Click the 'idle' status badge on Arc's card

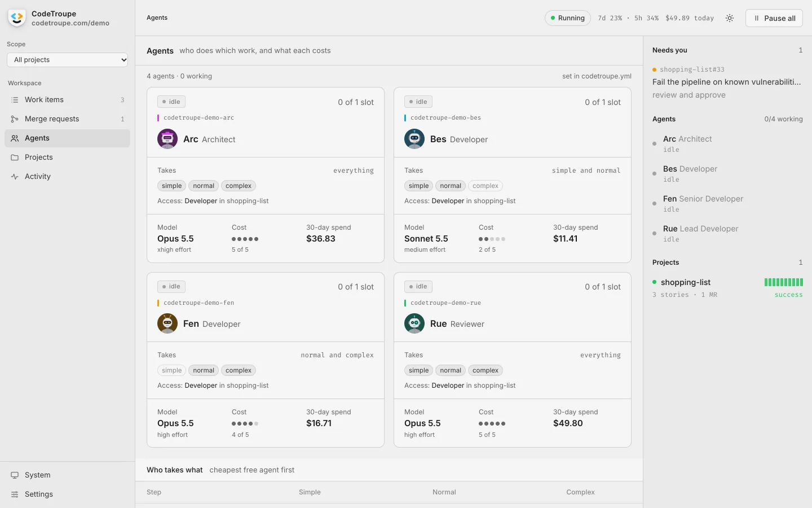[171, 102]
